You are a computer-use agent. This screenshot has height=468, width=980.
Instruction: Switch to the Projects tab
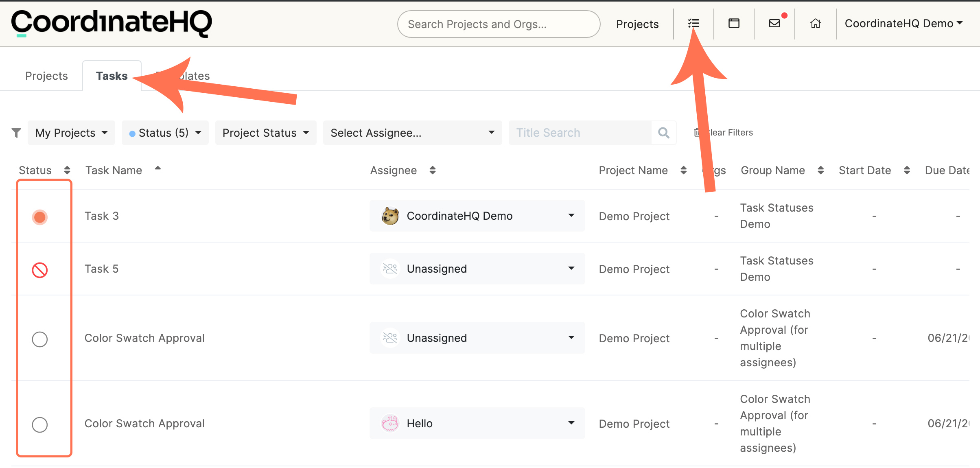point(46,76)
